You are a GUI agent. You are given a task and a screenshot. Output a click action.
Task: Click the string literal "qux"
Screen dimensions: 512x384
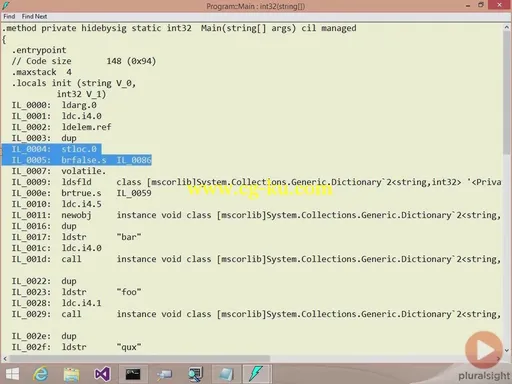[129, 347]
